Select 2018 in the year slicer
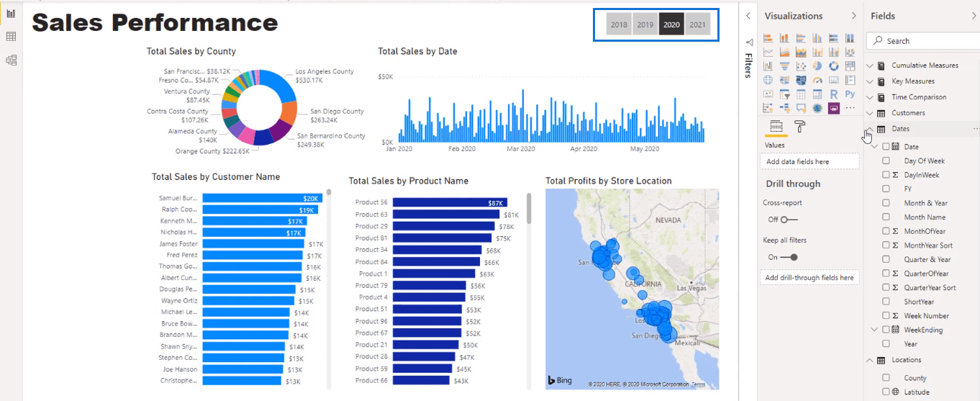 [x=618, y=24]
